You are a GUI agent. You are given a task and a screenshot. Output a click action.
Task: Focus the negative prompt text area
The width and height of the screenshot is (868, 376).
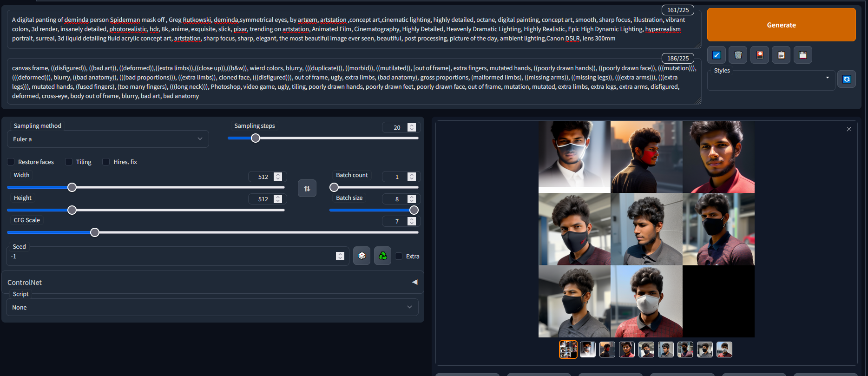coord(354,82)
